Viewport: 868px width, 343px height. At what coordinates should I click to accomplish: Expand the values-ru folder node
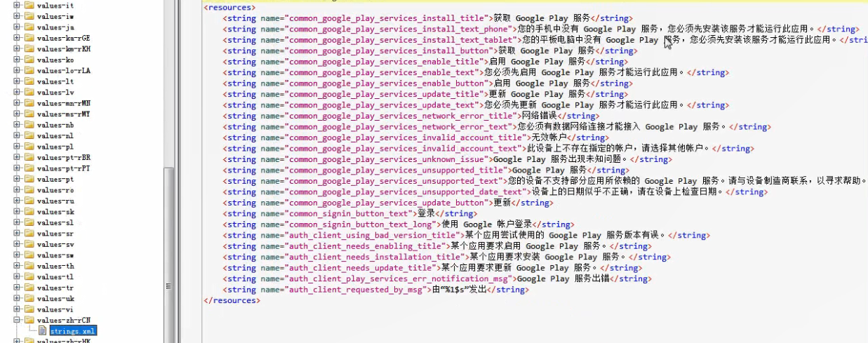click(x=17, y=201)
